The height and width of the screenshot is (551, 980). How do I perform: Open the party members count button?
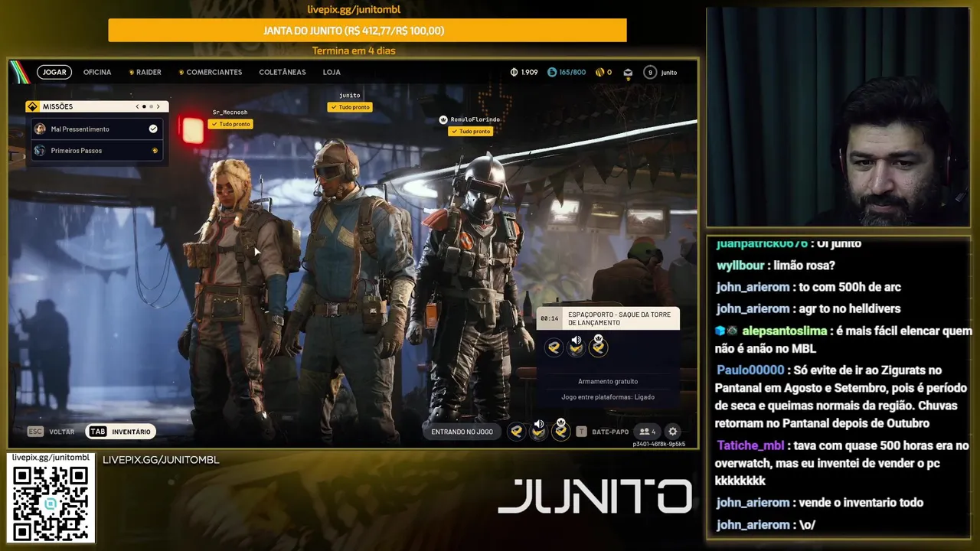pos(648,432)
